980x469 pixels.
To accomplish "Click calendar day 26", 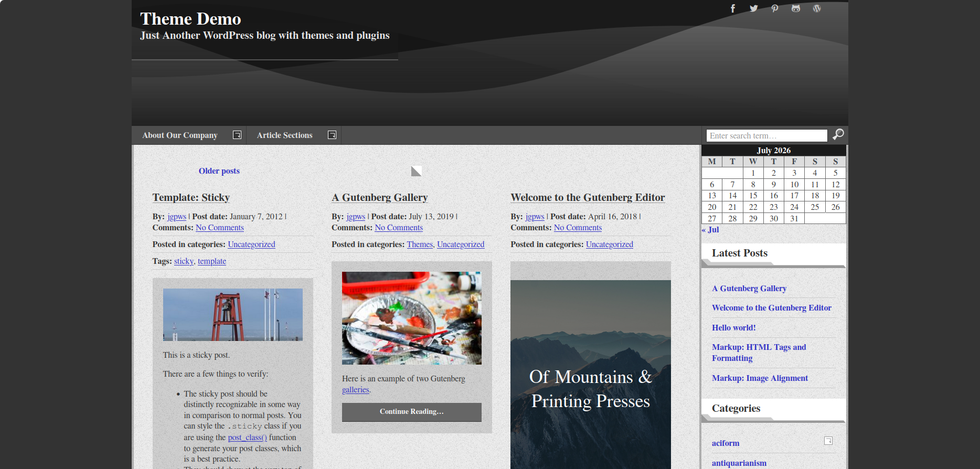I will (836, 207).
